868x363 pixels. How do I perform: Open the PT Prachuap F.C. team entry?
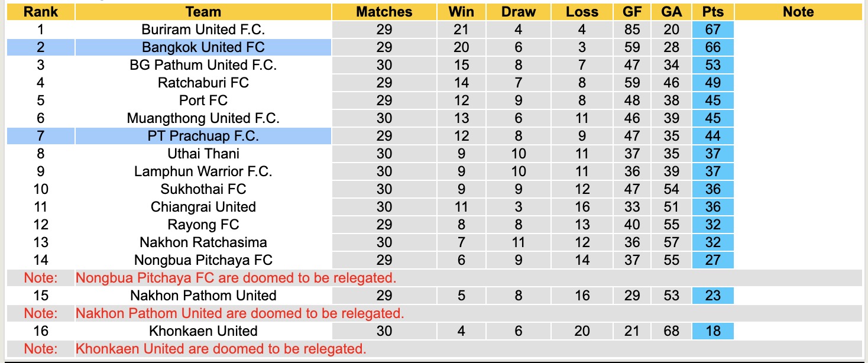click(203, 136)
